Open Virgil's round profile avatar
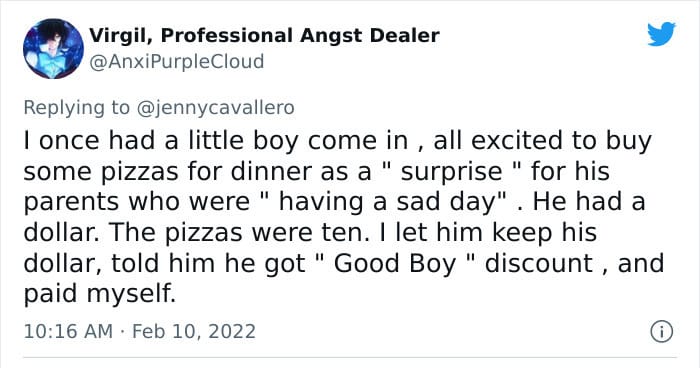 pos(53,48)
